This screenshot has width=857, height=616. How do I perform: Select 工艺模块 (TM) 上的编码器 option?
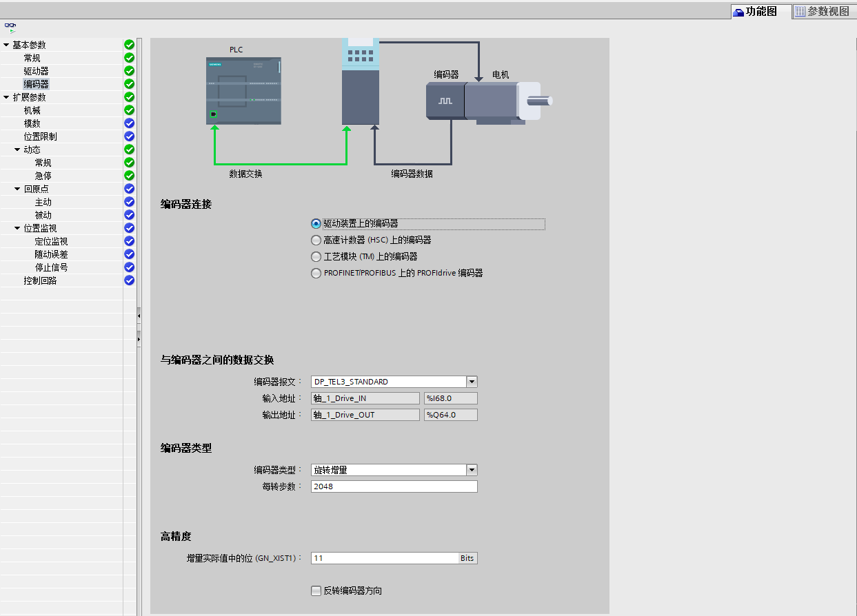[316, 256]
